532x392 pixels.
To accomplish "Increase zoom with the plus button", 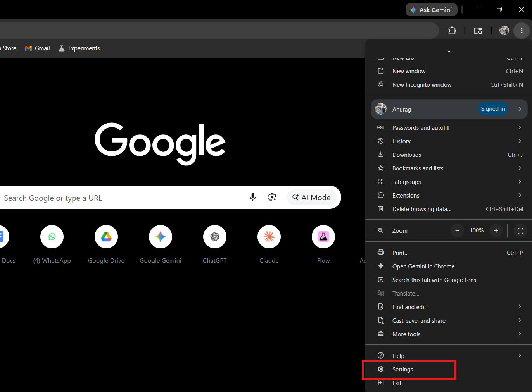I will 496,230.
